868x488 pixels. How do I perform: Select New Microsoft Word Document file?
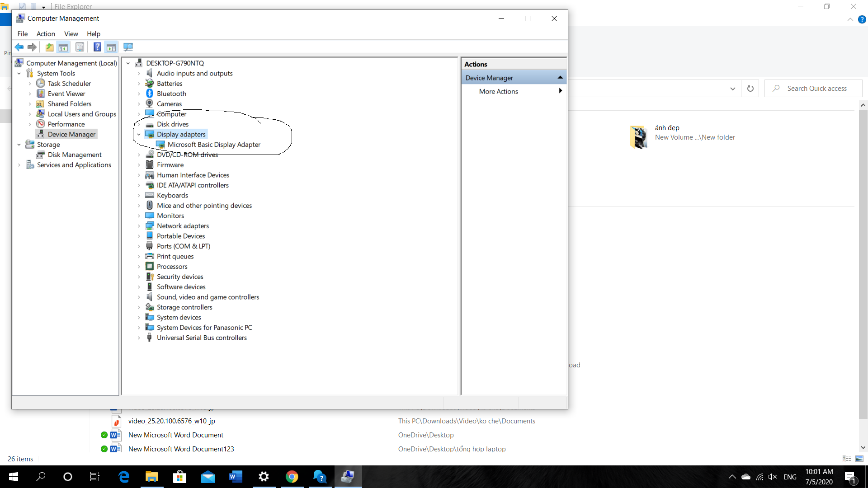[176, 435]
